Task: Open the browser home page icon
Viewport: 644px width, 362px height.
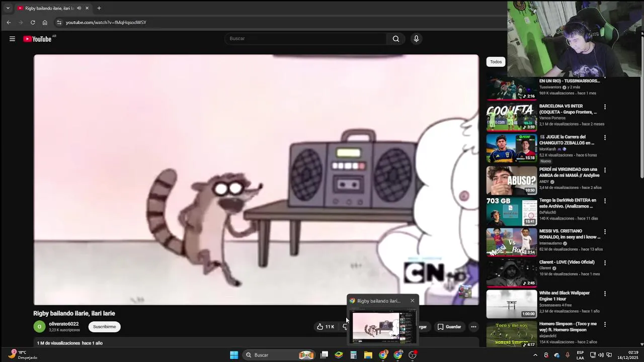Action: tap(45, 22)
